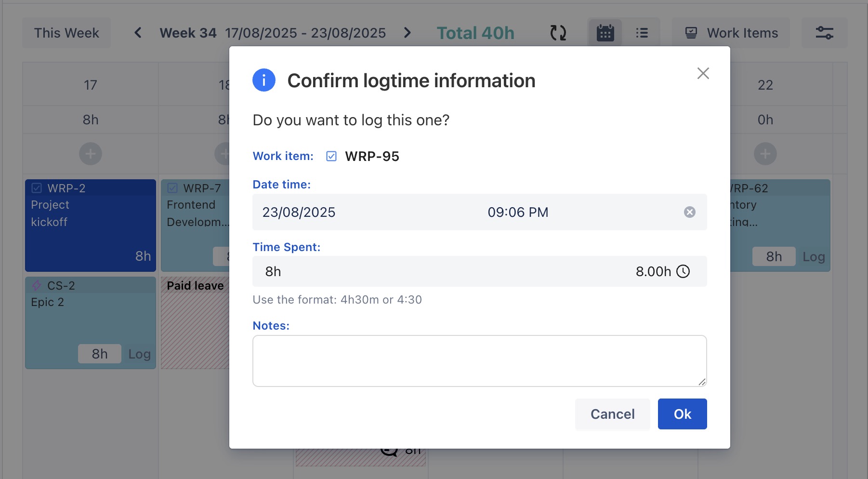This screenshot has width=868, height=479.
Task: Clear the date time field
Action: click(689, 212)
